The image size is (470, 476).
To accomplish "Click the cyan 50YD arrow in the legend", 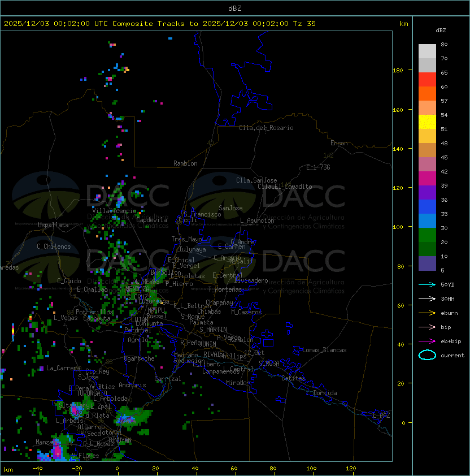I will pos(427,284).
